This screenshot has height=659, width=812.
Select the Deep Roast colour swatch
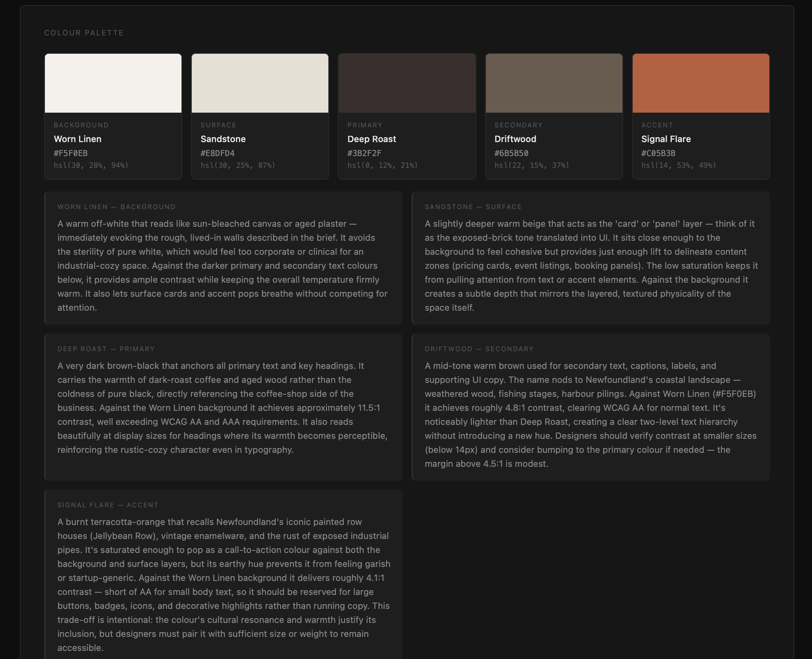pyautogui.click(x=407, y=83)
